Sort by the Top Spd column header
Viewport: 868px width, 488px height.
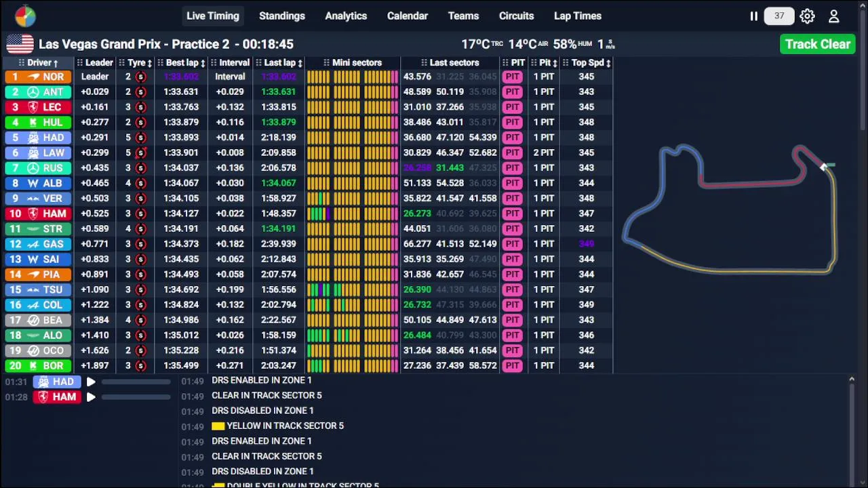coord(587,62)
